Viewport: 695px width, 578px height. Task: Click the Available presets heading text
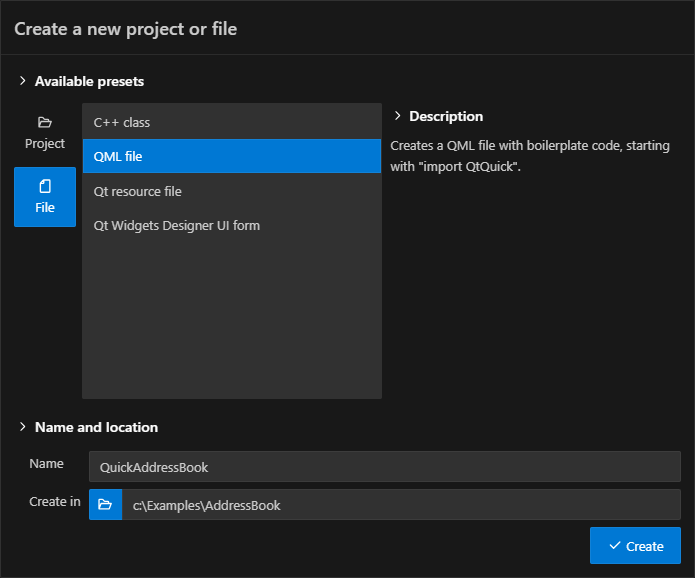pos(89,81)
